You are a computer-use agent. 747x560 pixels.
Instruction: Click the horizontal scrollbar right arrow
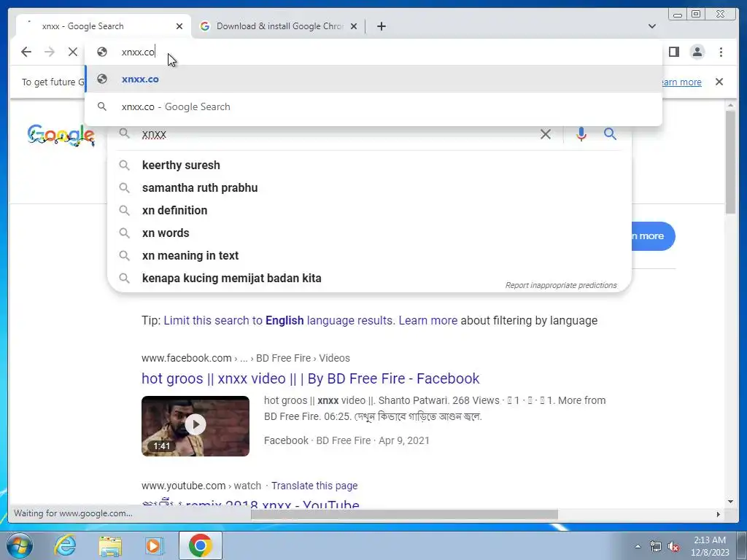point(718,514)
